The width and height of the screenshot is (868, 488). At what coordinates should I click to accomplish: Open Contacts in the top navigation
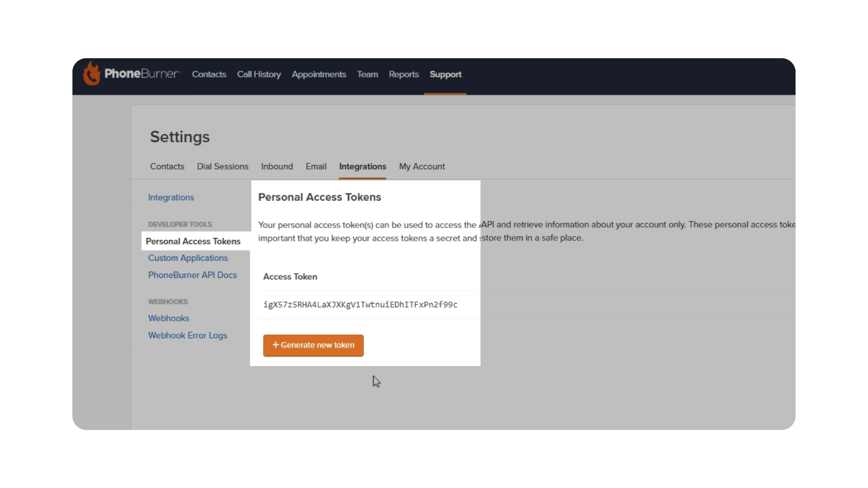click(209, 74)
